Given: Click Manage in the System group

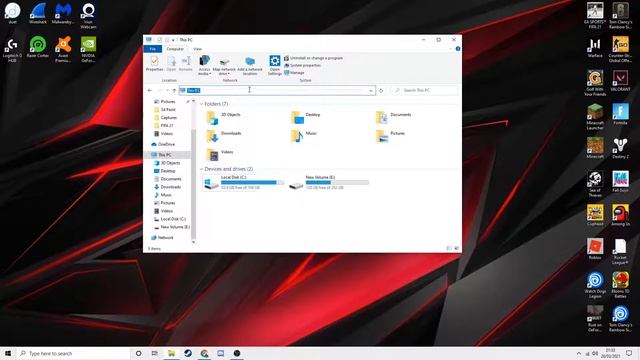Looking at the screenshot, I should (x=294, y=73).
